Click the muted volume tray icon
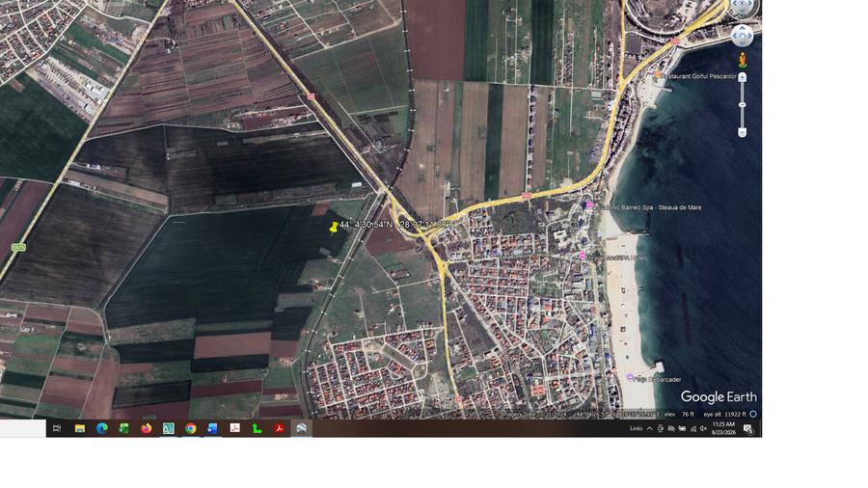The image size is (868, 488). pos(703,428)
